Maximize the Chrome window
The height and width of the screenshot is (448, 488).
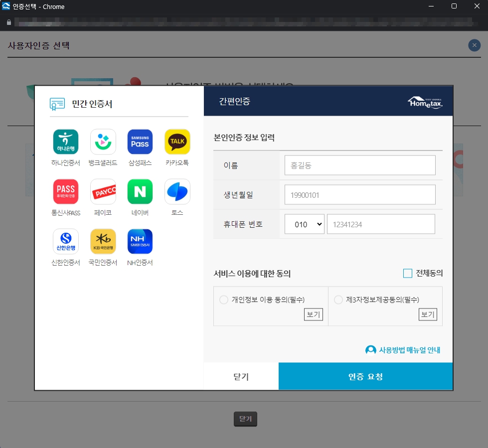[454, 6]
